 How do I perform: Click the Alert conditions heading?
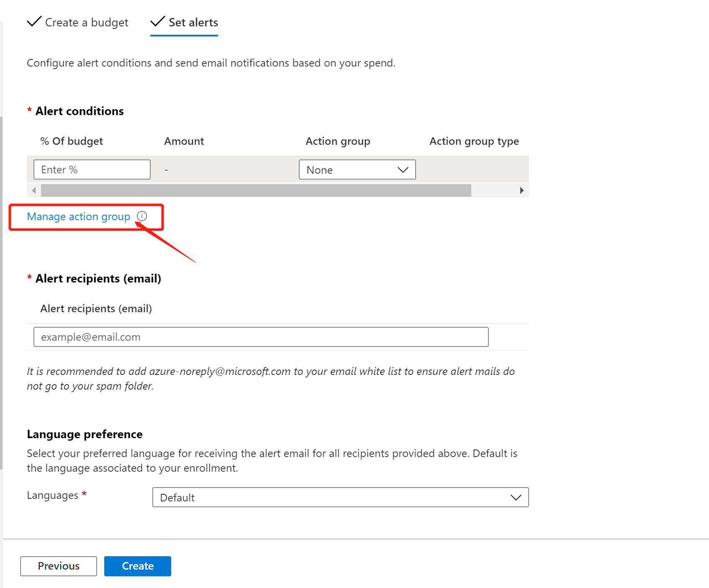[80, 111]
